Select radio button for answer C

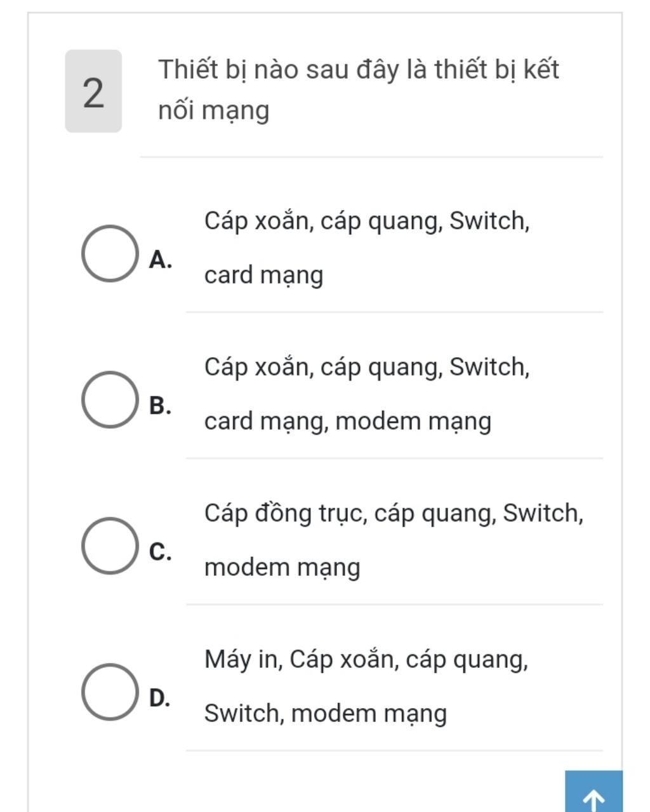point(110,546)
